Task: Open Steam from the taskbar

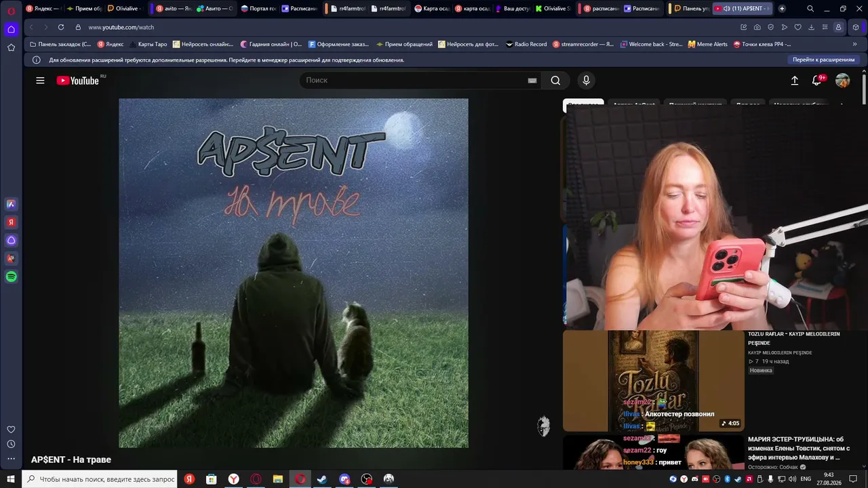Action: 322,479
